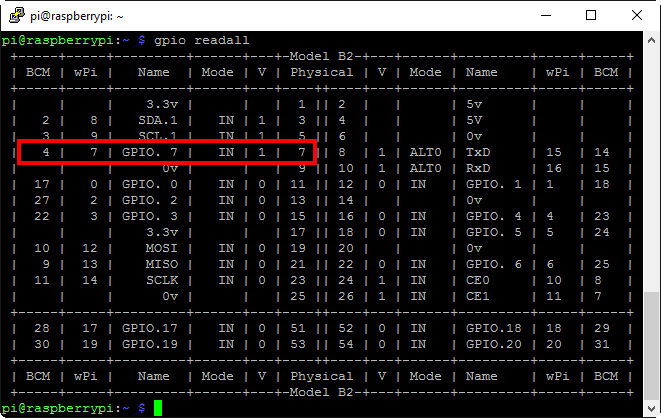The width and height of the screenshot is (661, 418).
Task: Click BCM value '27' in GPIO. 2 row
Action: point(42,200)
